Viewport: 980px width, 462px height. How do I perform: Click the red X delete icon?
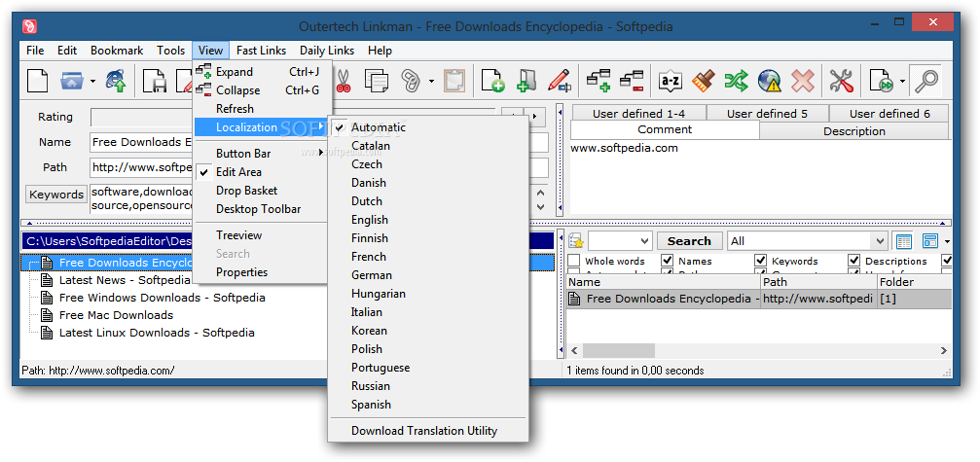click(803, 81)
